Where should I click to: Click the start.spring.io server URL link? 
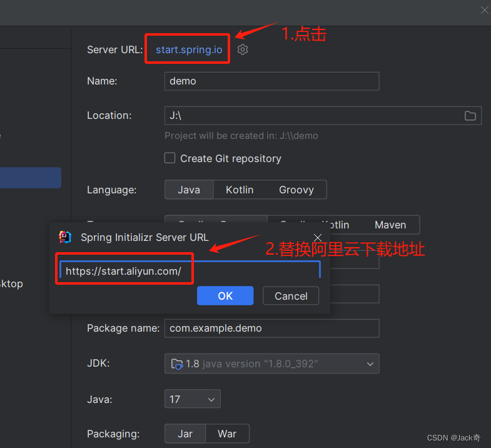tap(189, 49)
